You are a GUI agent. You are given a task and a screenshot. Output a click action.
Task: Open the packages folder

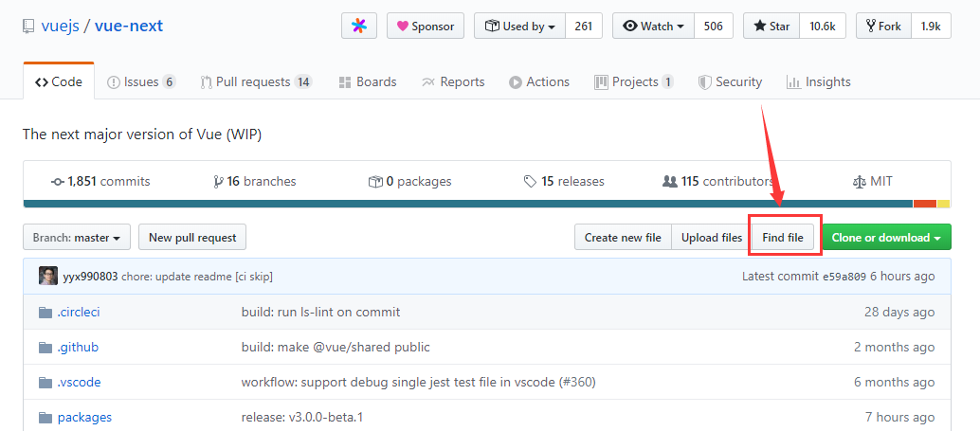click(x=84, y=417)
